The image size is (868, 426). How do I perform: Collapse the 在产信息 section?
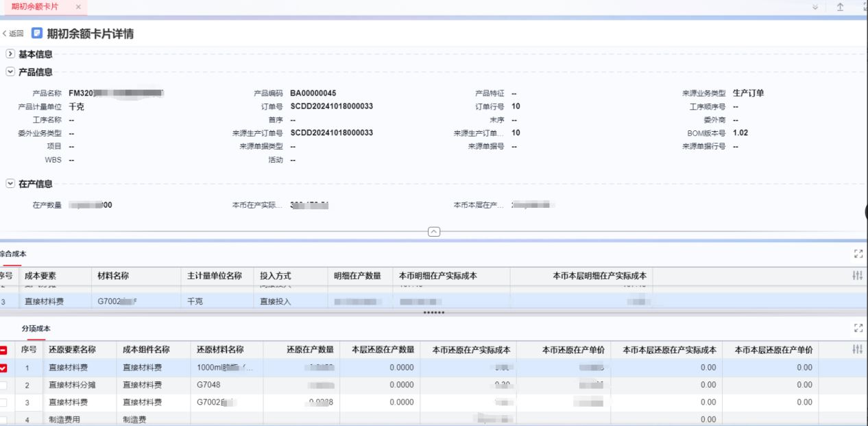(x=10, y=184)
